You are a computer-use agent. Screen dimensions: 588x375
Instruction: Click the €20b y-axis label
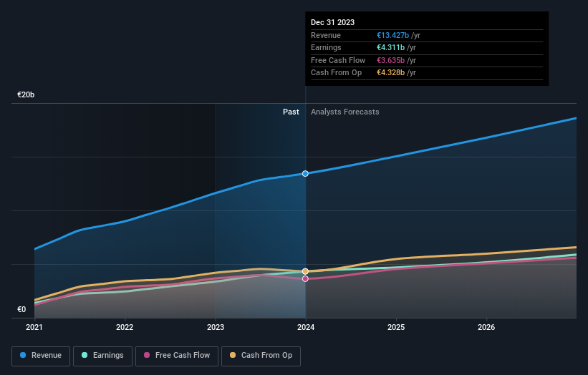(x=26, y=94)
